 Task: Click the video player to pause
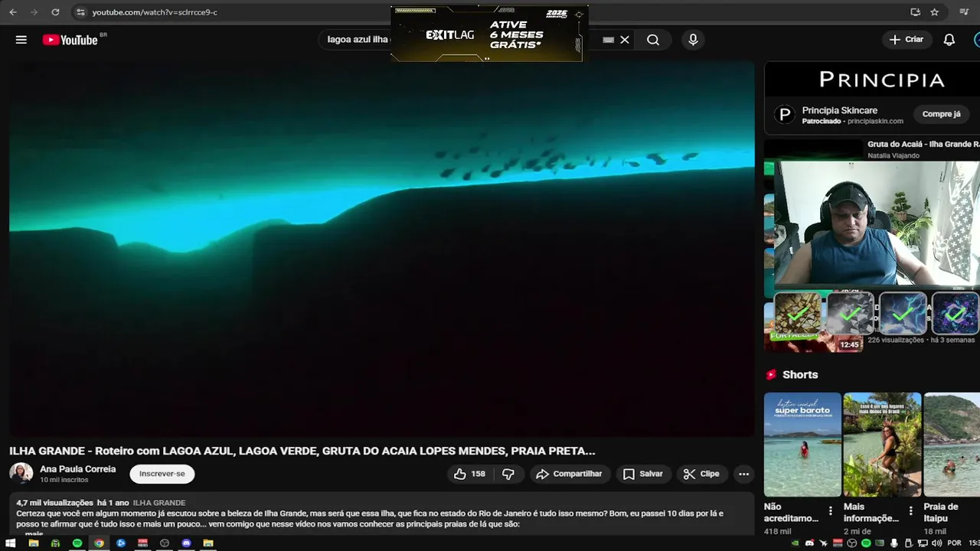tap(381, 249)
